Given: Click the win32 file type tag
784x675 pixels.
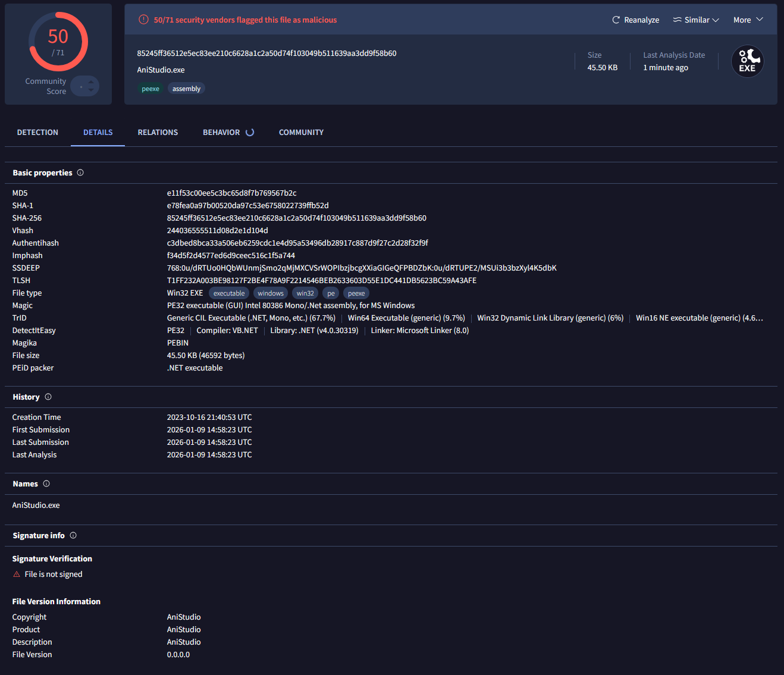Looking at the screenshot, I should [305, 293].
